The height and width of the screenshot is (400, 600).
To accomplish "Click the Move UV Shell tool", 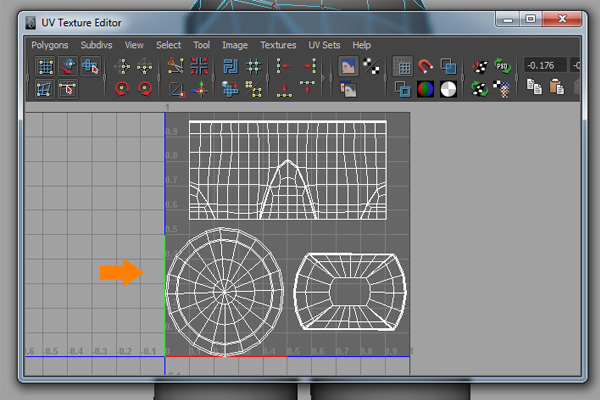I will 91,67.
